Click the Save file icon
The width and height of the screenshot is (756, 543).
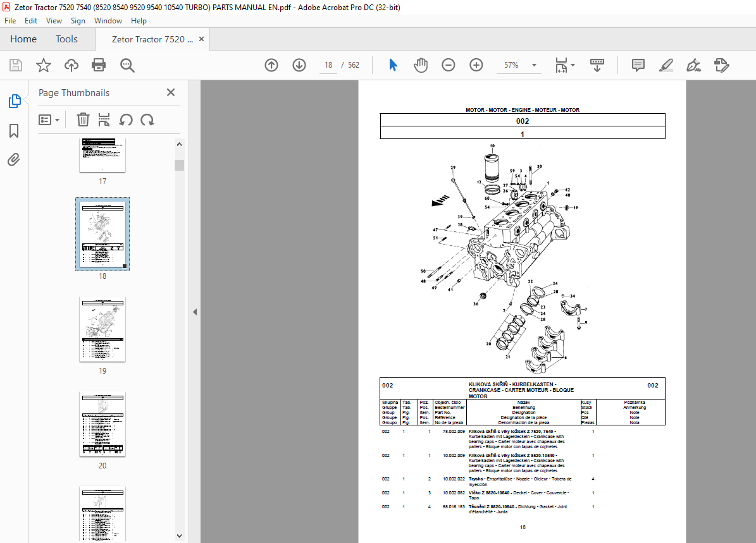click(16, 65)
